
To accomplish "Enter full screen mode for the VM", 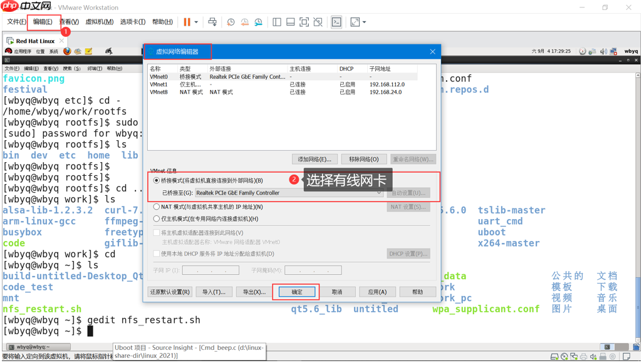I will coord(303,21).
